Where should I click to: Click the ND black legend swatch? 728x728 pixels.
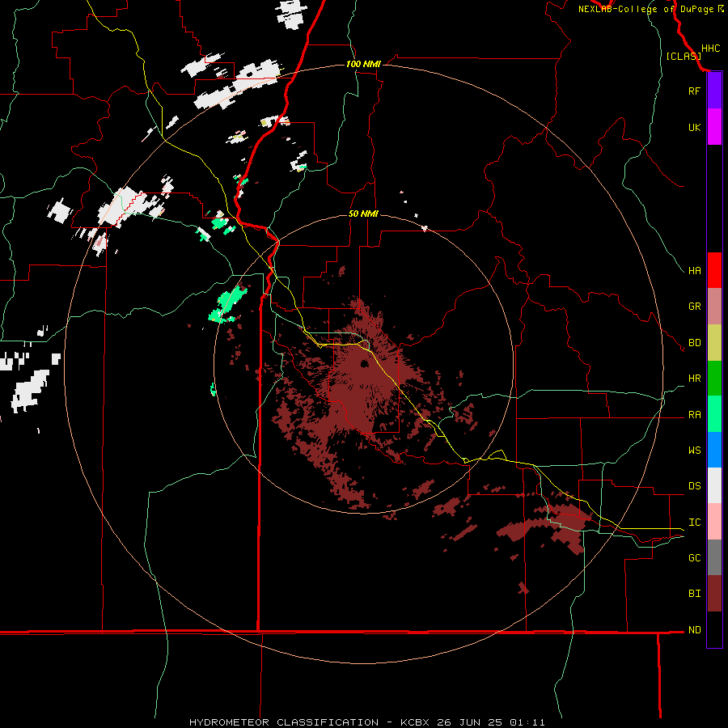tap(714, 629)
